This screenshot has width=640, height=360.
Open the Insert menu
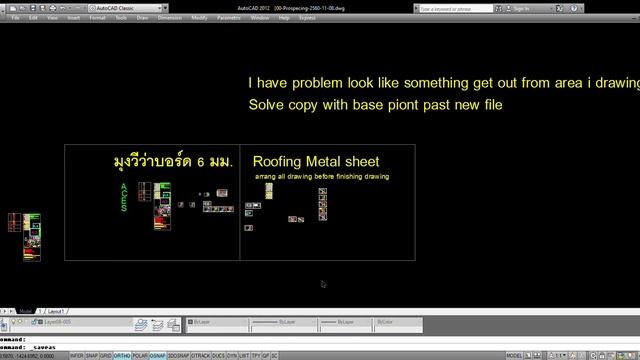coord(73,18)
